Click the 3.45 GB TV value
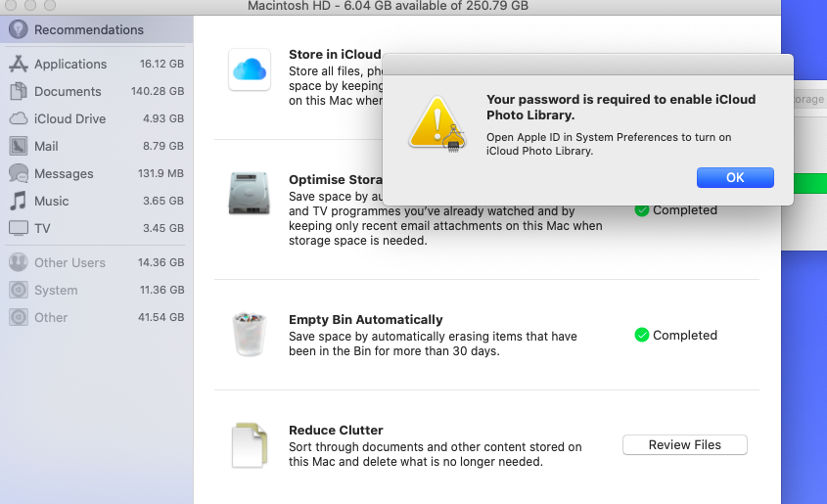827x504 pixels. pos(163,228)
